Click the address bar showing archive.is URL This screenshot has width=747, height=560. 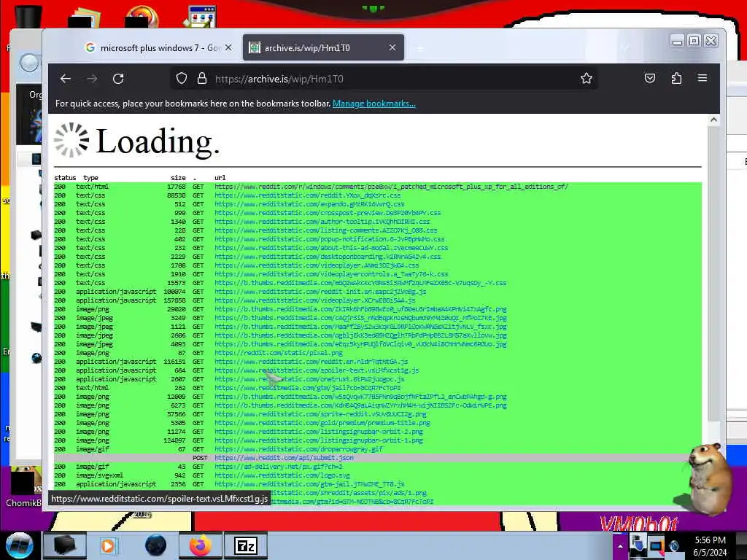click(384, 79)
